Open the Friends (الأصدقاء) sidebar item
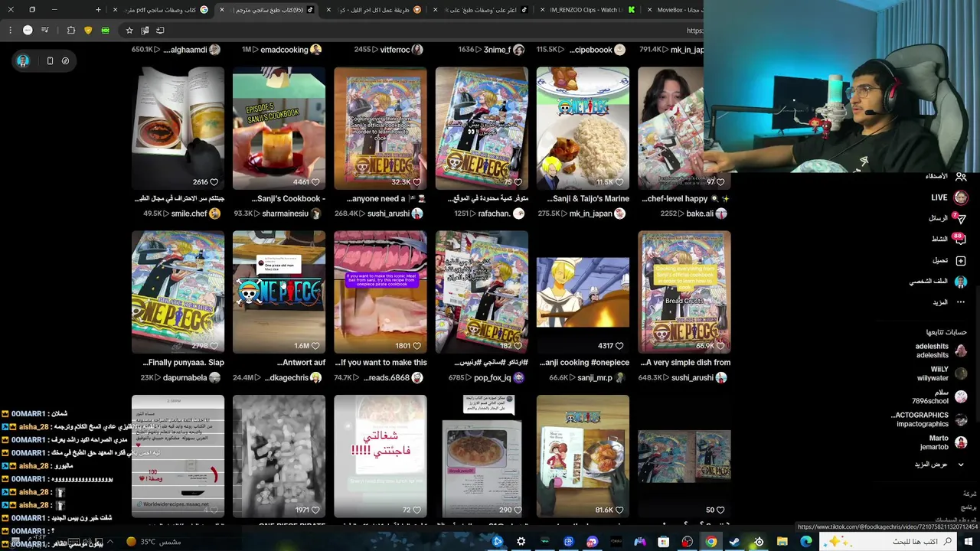Viewport: 980px width, 551px height. [x=945, y=176]
